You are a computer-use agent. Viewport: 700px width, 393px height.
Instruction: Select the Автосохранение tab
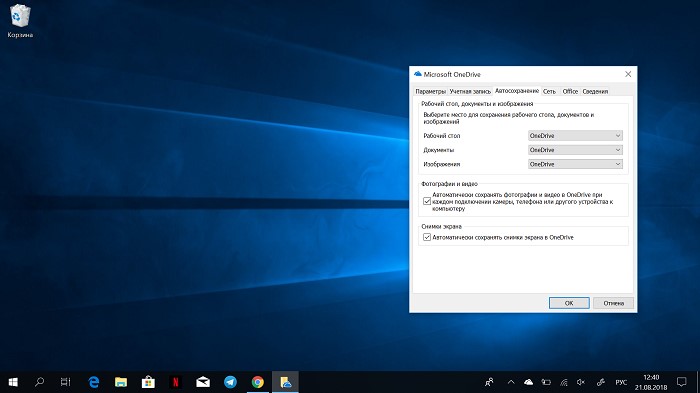click(x=517, y=91)
